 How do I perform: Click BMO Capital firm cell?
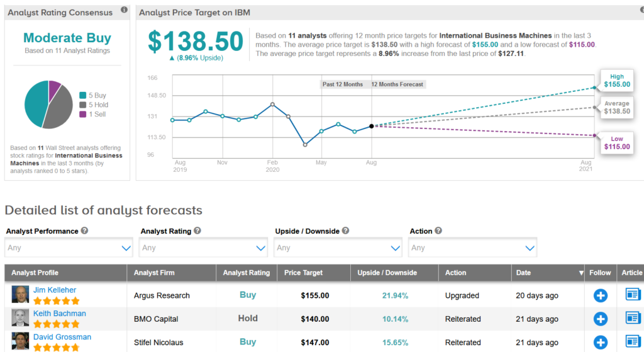[x=156, y=319]
